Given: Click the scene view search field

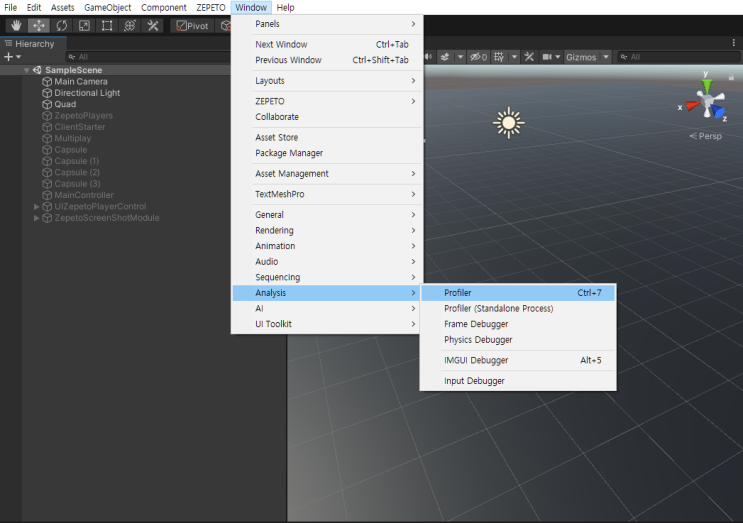Looking at the screenshot, I should pyautogui.click(x=679, y=57).
